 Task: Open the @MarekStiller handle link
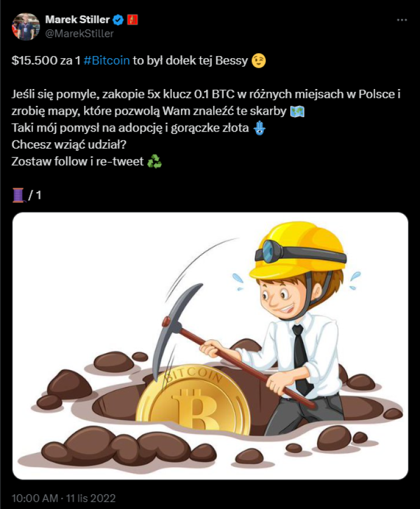point(79,34)
